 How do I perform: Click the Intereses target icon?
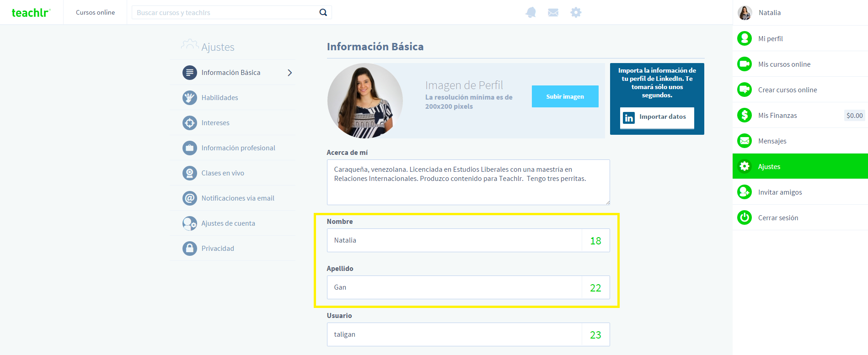pyautogui.click(x=190, y=123)
